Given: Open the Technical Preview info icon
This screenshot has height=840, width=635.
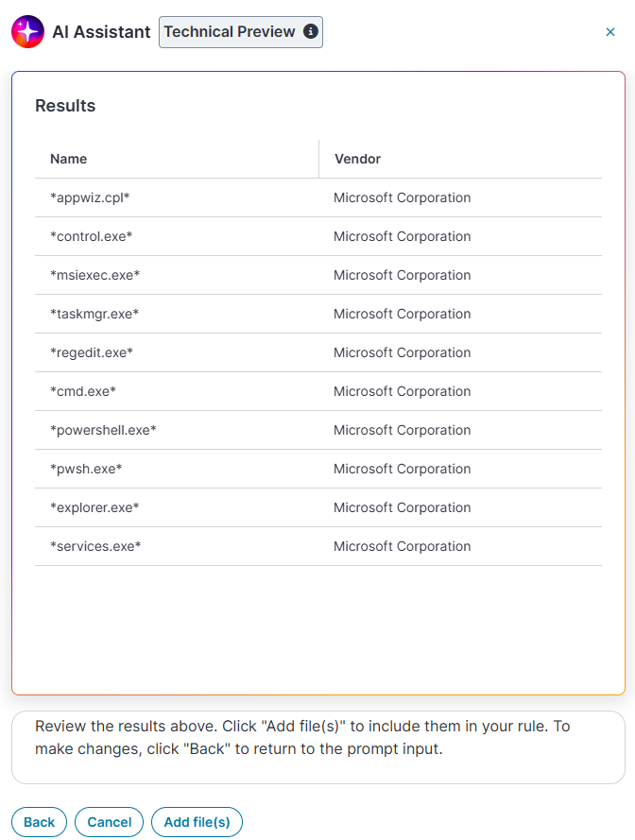Looking at the screenshot, I should [x=311, y=31].
